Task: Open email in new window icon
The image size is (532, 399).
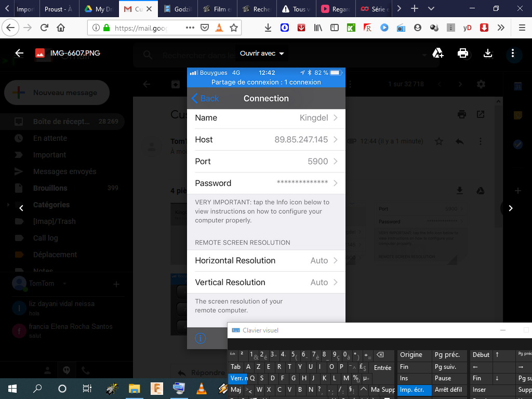Action: [481, 114]
